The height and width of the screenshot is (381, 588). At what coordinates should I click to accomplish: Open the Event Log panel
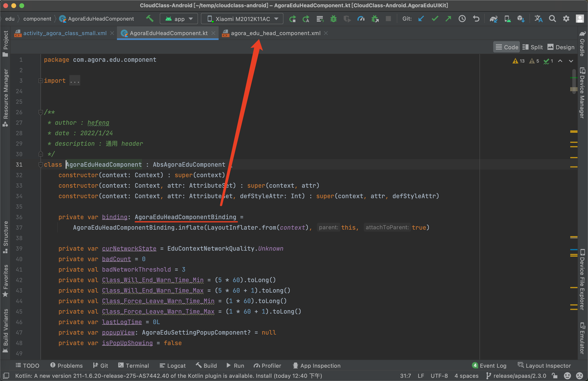coord(489,365)
